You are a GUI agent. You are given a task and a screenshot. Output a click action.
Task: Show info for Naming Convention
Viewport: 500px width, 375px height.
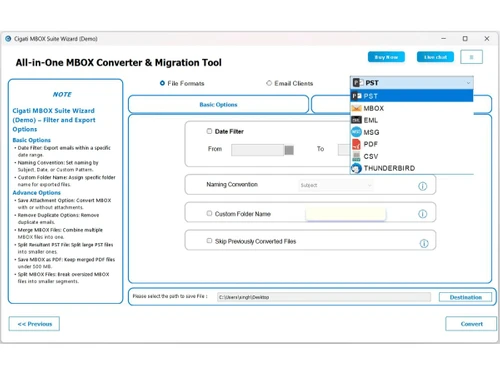click(422, 186)
